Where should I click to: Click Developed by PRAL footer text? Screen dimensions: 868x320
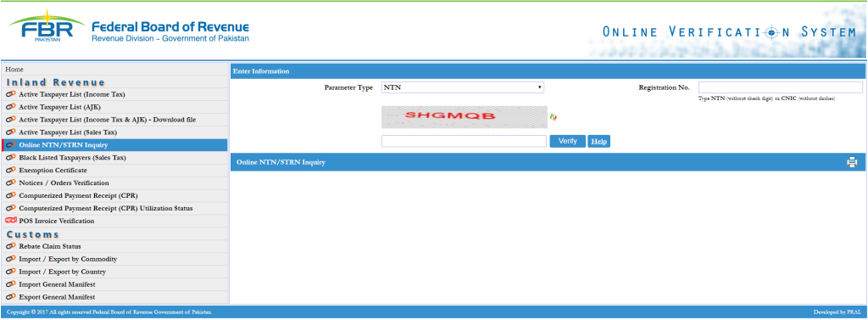pos(837,312)
